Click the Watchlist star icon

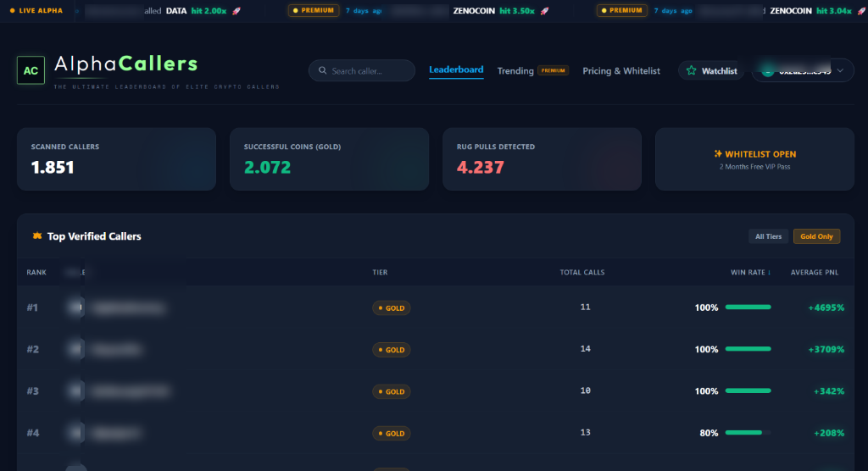click(691, 70)
